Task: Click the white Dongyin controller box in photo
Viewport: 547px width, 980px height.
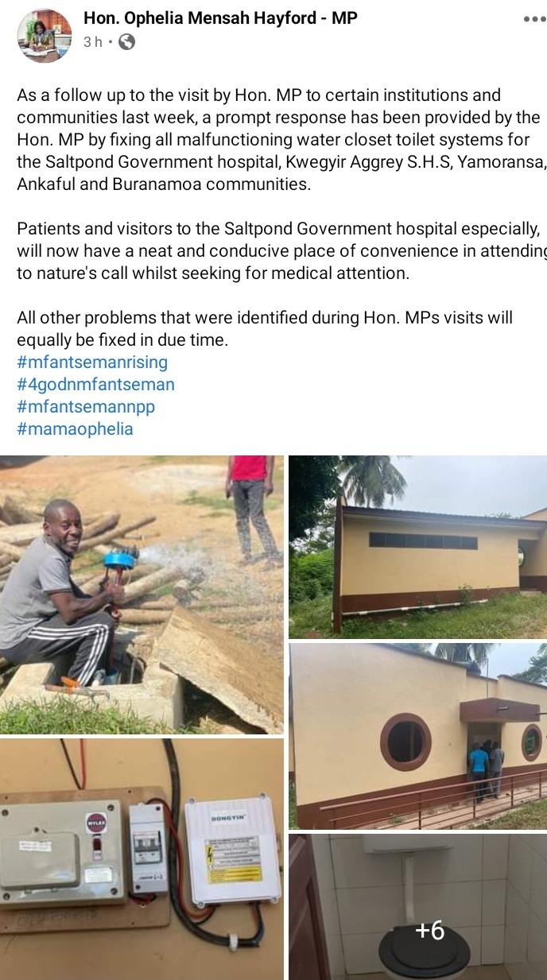Action: pos(233,851)
